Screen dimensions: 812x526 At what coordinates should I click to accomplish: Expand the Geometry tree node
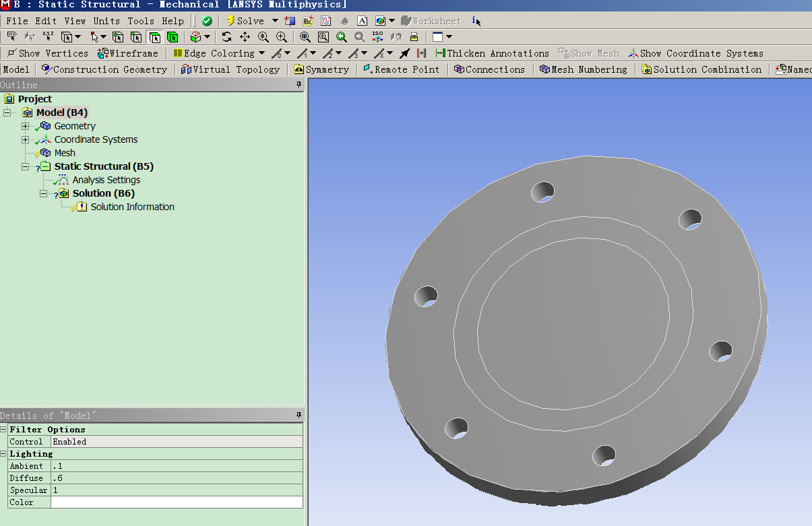[x=26, y=126]
